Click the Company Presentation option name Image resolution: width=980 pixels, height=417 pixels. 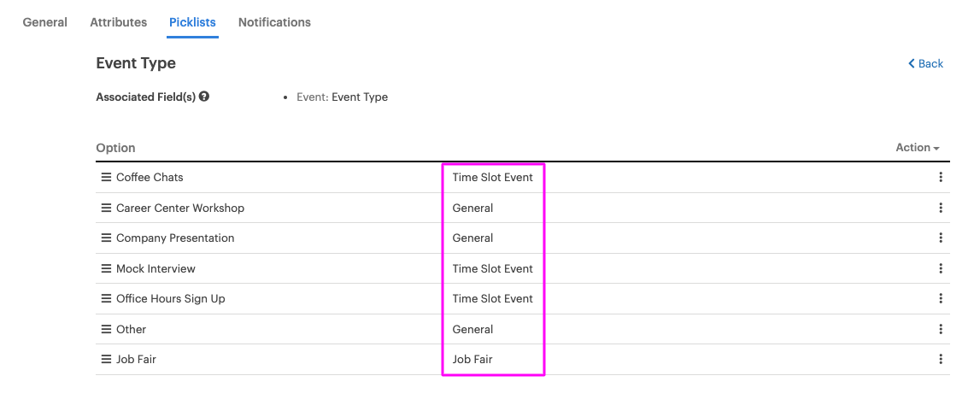pos(175,238)
